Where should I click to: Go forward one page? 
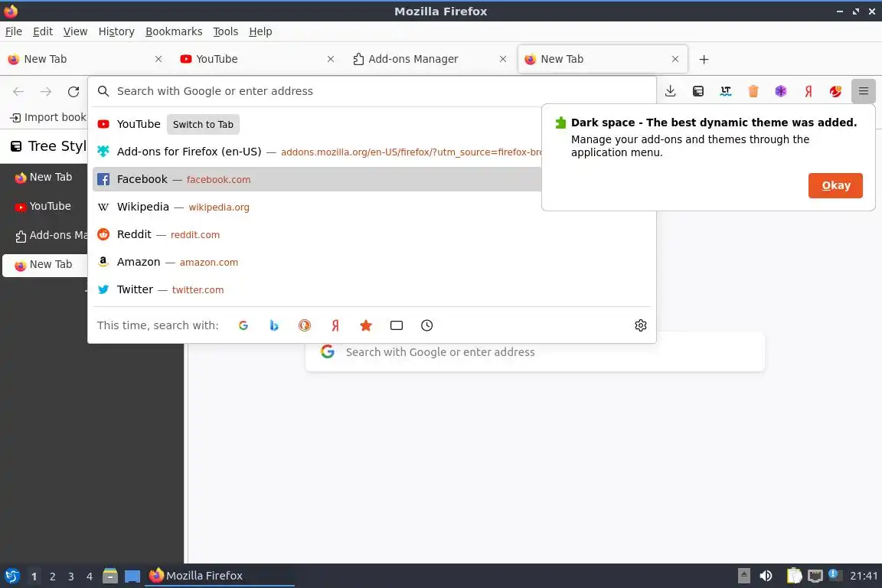(46, 91)
